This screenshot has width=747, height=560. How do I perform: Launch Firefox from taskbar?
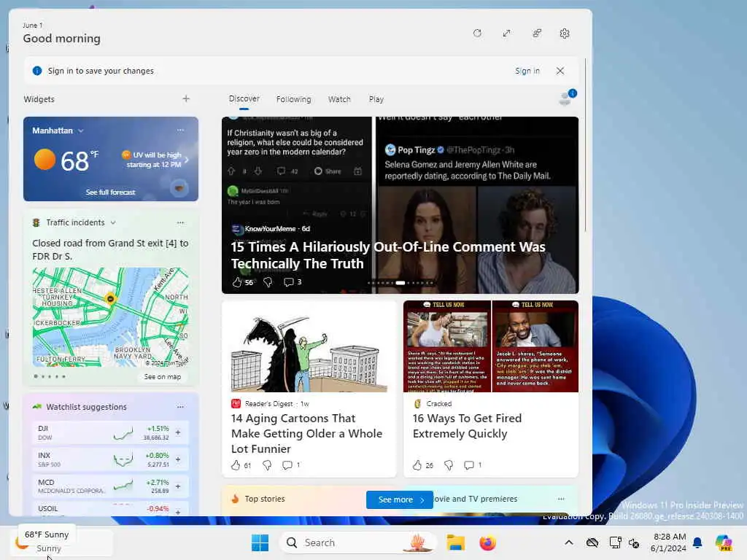487,542
